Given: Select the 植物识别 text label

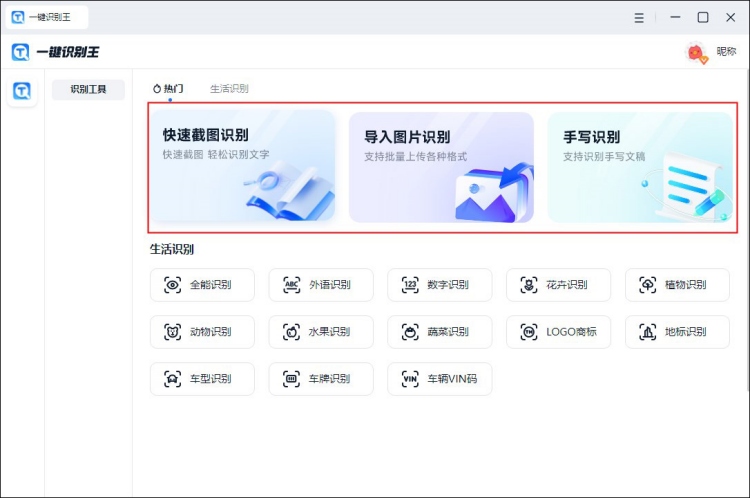Looking at the screenshot, I should pos(685,285).
